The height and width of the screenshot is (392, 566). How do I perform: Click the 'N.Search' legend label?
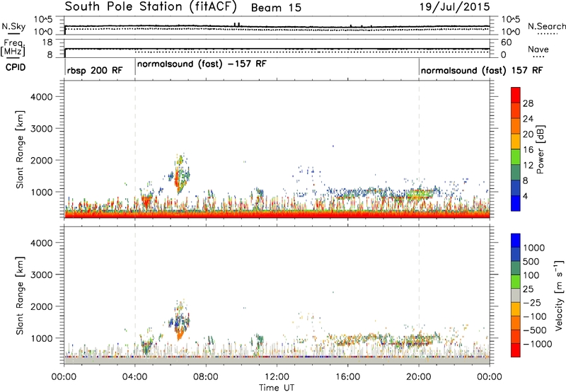546,26
